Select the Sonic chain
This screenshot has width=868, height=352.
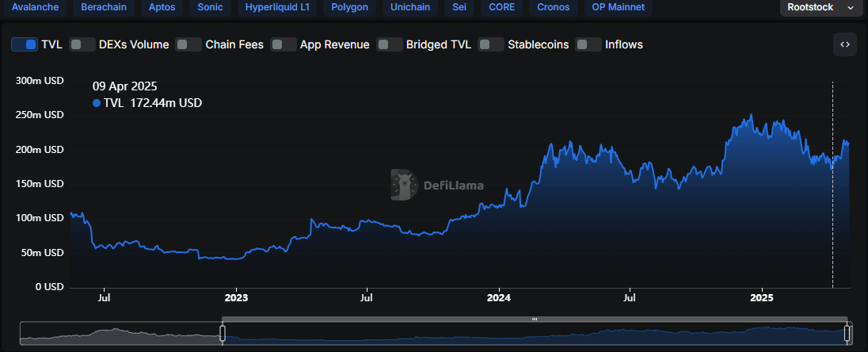(x=211, y=8)
